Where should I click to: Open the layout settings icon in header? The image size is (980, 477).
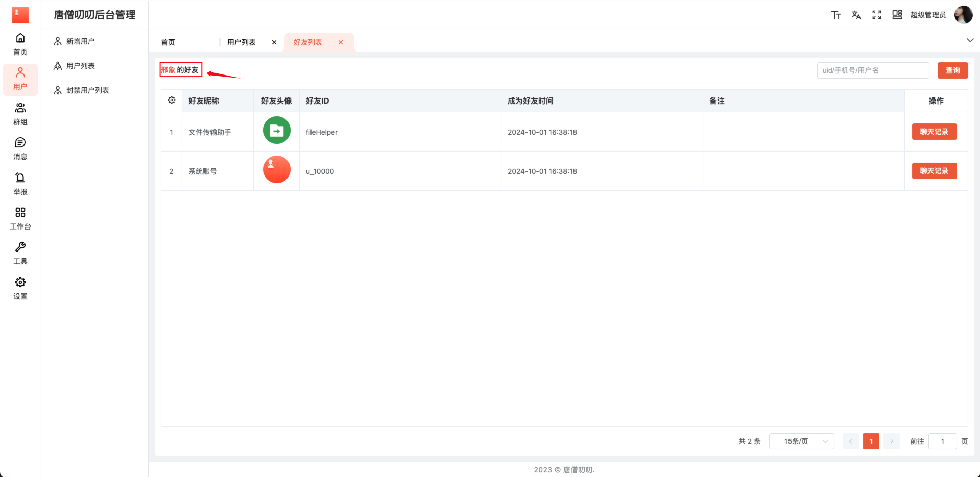pyautogui.click(x=897, y=15)
